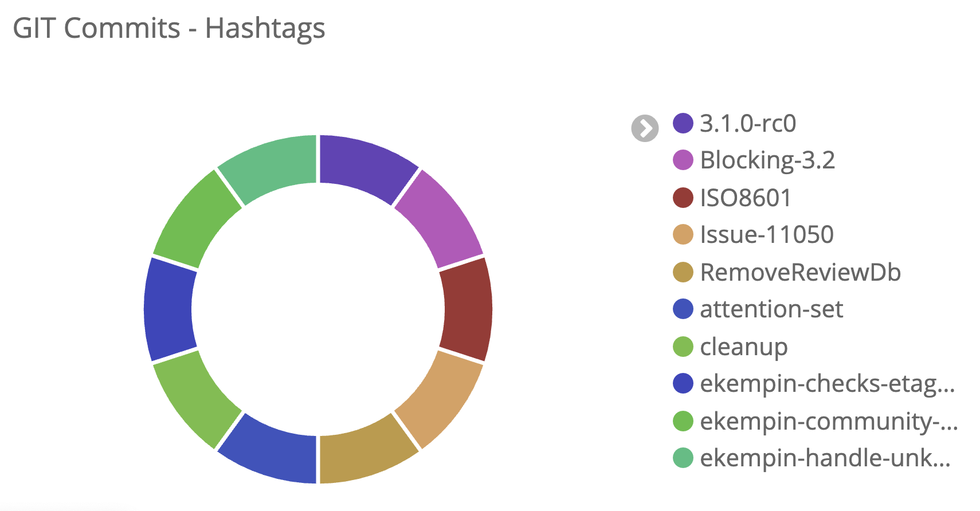Image resolution: width=980 pixels, height=511 pixels.
Task: Click the cleanup legend color dot
Action: tap(683, 347)
